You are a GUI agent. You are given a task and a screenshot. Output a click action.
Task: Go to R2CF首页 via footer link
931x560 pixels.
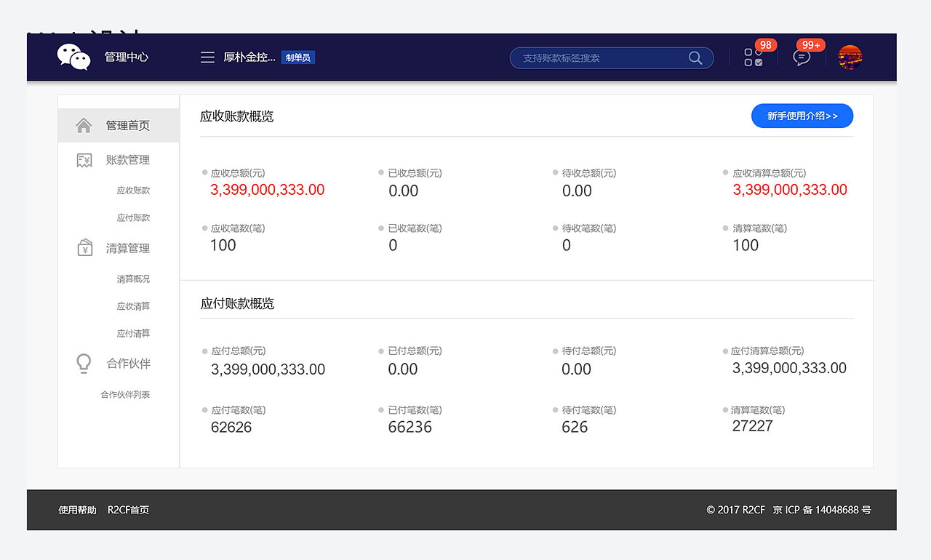pos(128,510)
